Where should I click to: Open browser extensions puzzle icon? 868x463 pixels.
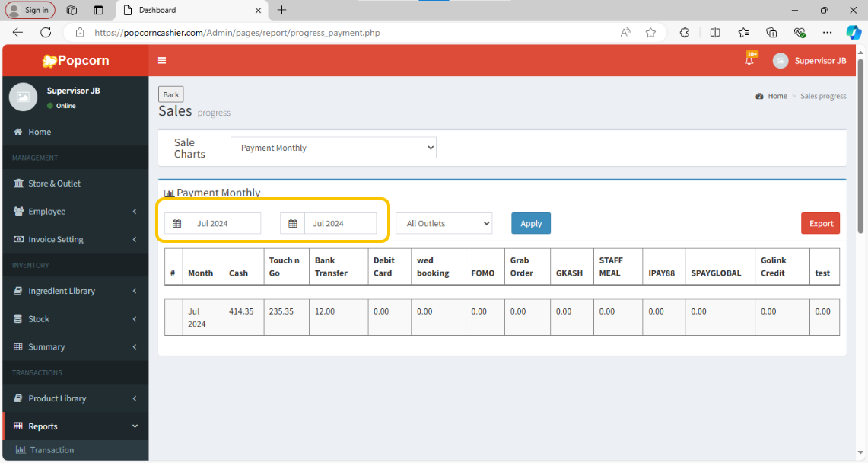point(685,33)
